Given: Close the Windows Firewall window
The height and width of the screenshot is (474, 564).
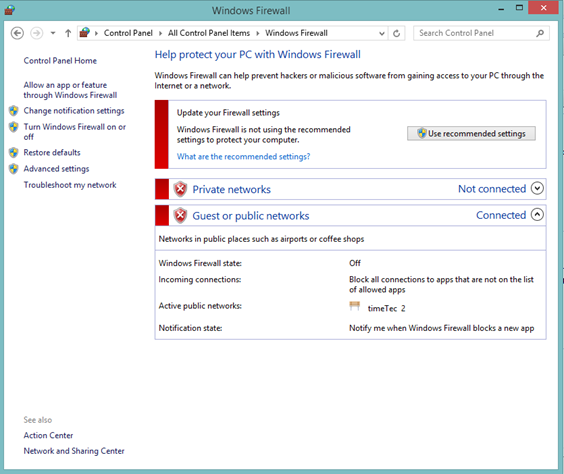Looking at the screenshot, I should (543, 8).
